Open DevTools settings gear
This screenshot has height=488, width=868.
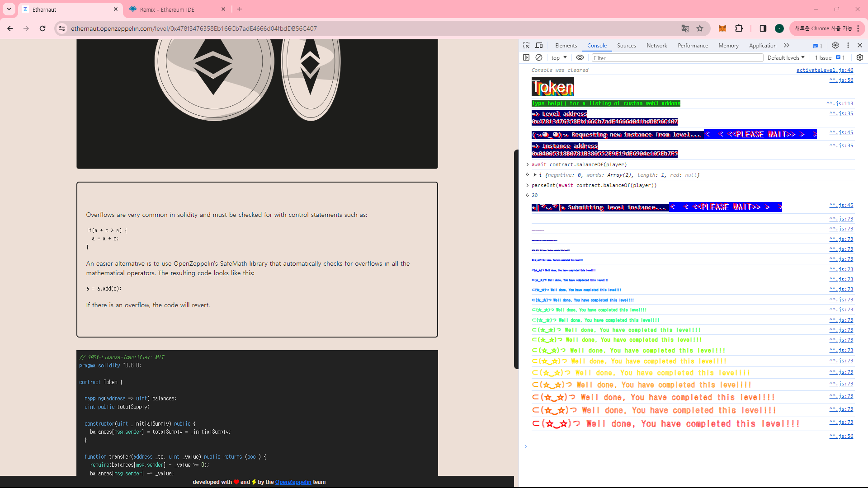(x=835, y=46)
